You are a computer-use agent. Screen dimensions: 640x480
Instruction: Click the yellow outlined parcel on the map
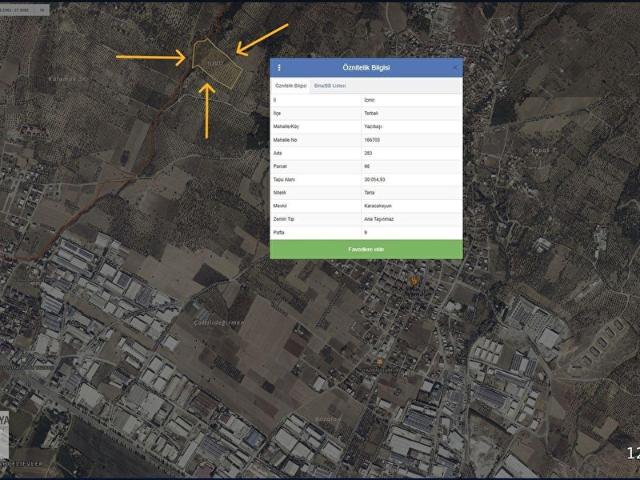click(216, 64)
